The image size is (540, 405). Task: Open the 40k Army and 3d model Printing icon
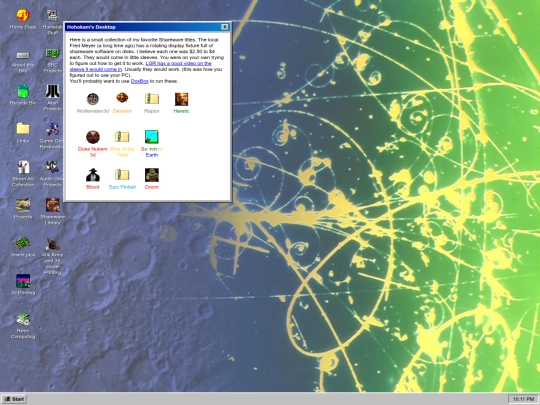[x=52, y=256]
